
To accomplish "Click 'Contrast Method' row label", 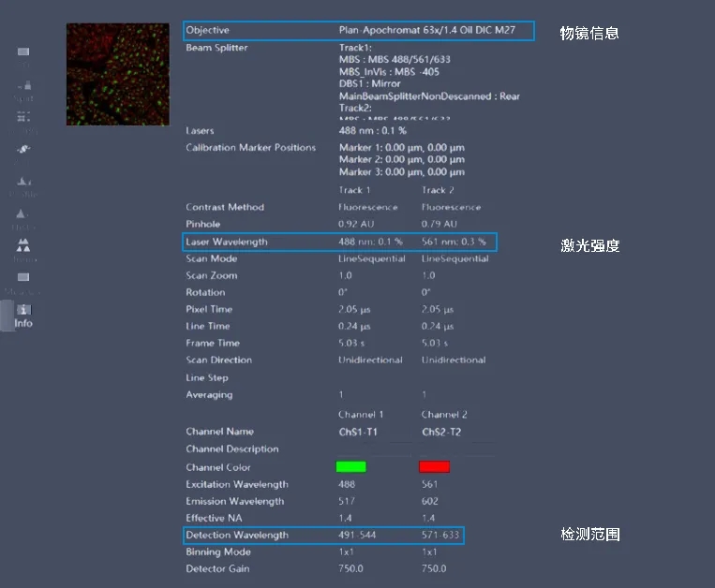I will pos(225,207).
